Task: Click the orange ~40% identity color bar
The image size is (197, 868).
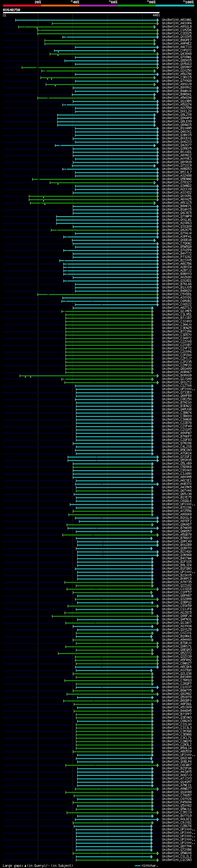Action: pyautogui.click(x=60, y=6)
